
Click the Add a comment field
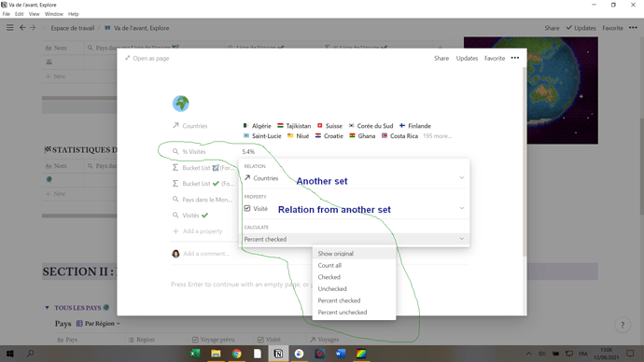pos(206,254)
